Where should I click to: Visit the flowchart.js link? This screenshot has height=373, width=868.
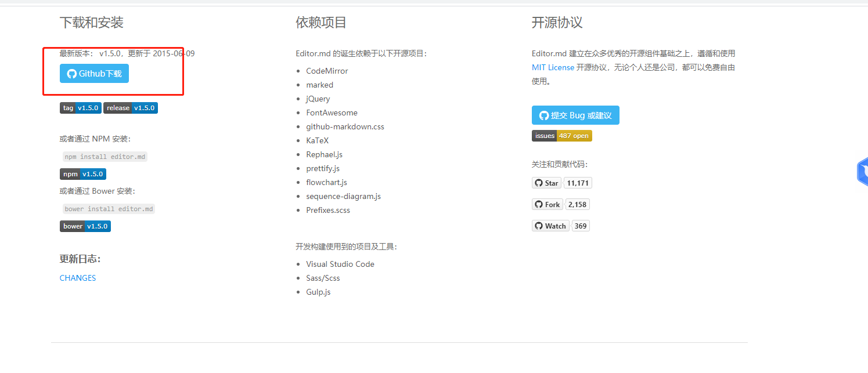(x=326, y=182)
